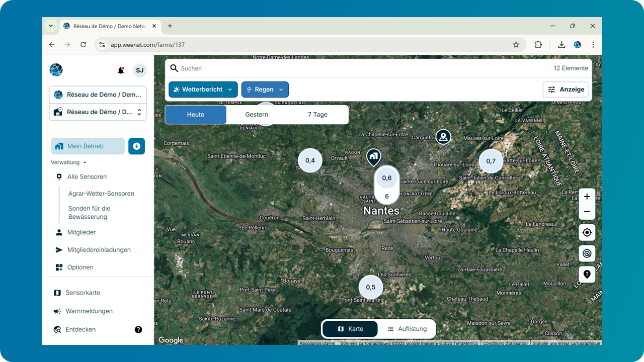Image resolution: width=644 pixels, height=362 pixels.
Task: Select the Gestern period
Action: [x=257, y=115]
